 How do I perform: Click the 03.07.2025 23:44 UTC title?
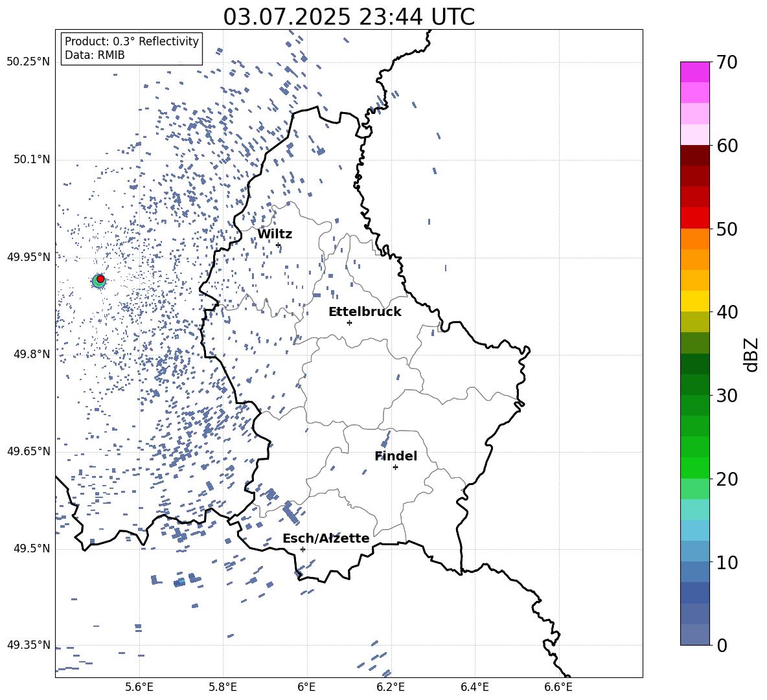click(x=349, y=17)
